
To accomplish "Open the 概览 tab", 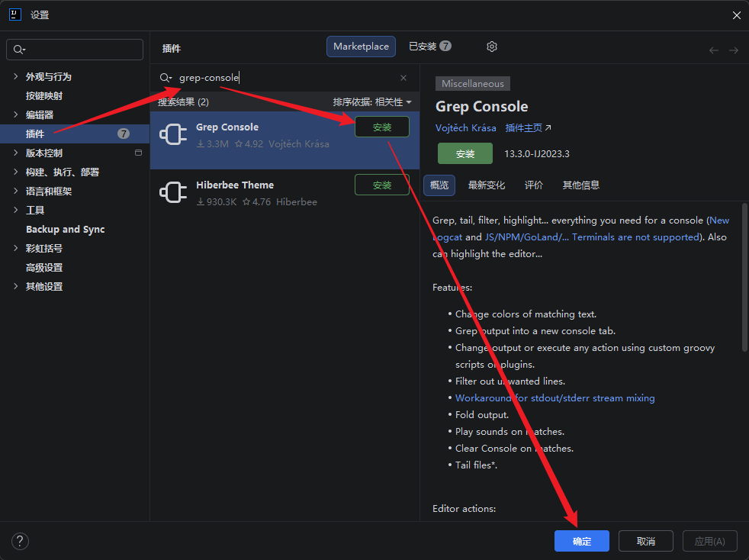I will pyautogui.click(x=439, y=185).
